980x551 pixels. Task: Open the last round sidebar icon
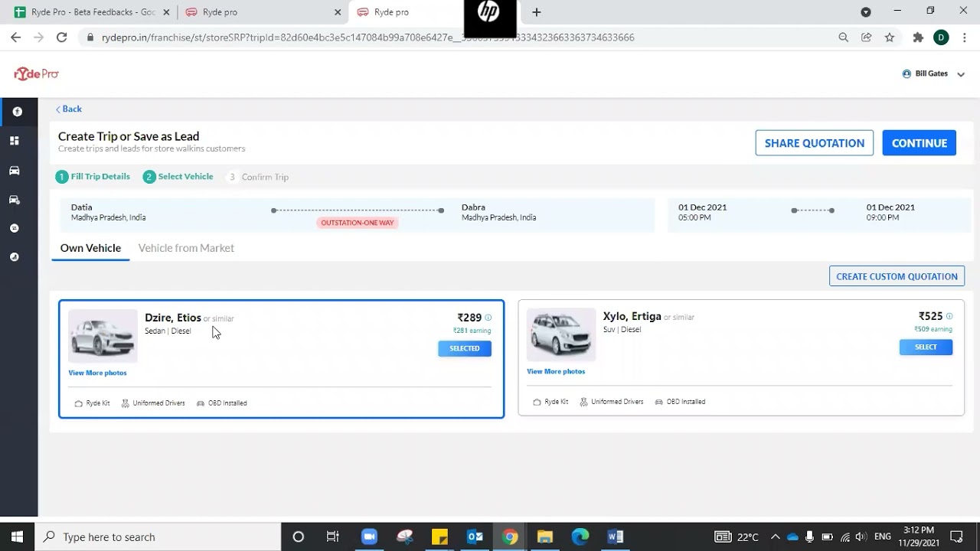point(14,257)
